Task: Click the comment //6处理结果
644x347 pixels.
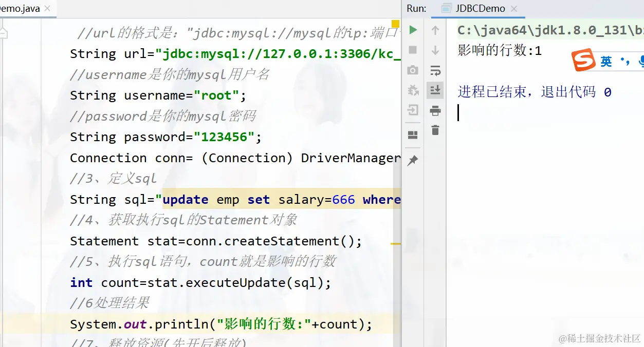Action: [x=109, y=303]
